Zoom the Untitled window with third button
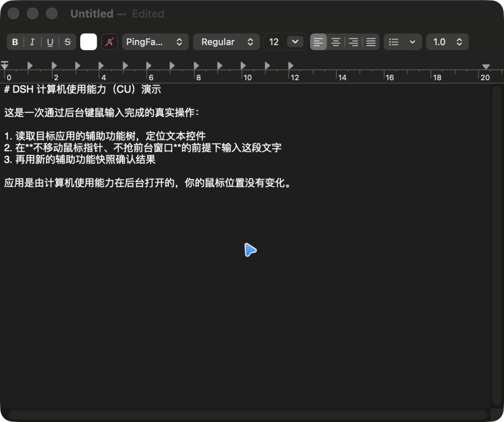This screenshot has height=422, width=504. tap(52, 14)
